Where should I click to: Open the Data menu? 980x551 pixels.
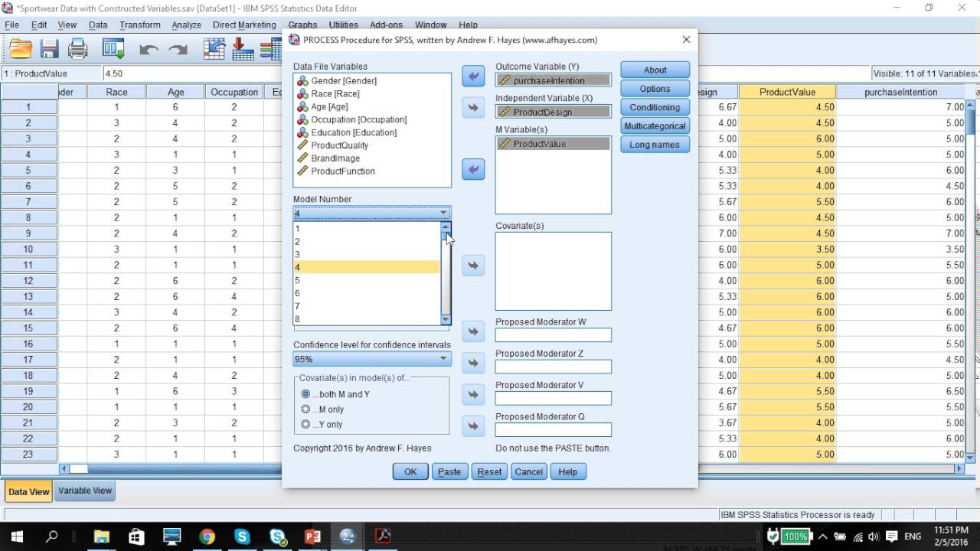[x=98, y=24]
